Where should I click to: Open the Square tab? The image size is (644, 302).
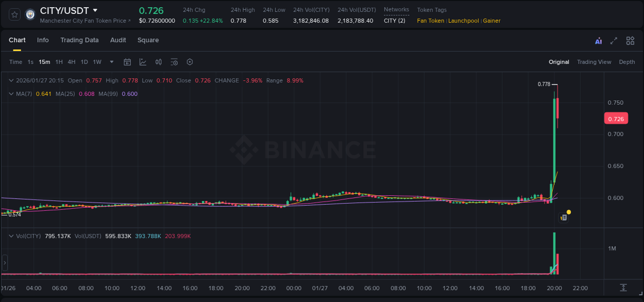[x=149, y=40]
